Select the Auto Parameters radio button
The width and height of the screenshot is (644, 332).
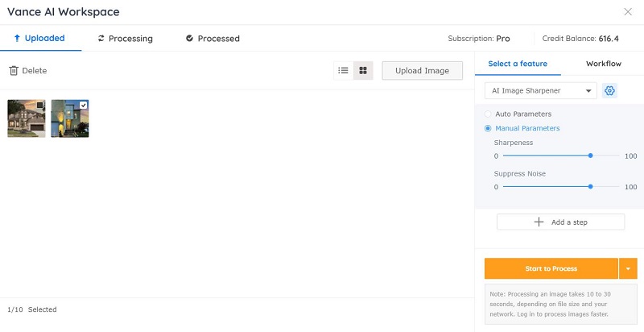488,114
